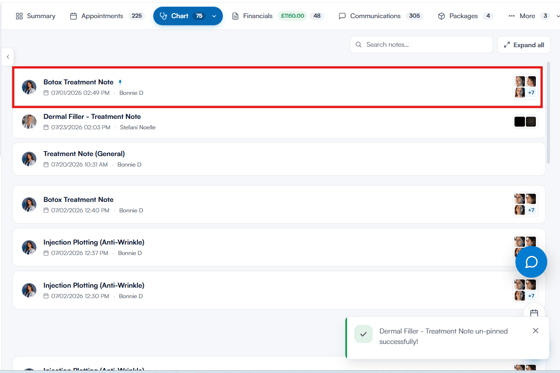Dismiss the un-pinned success notification

coord(535,331)
